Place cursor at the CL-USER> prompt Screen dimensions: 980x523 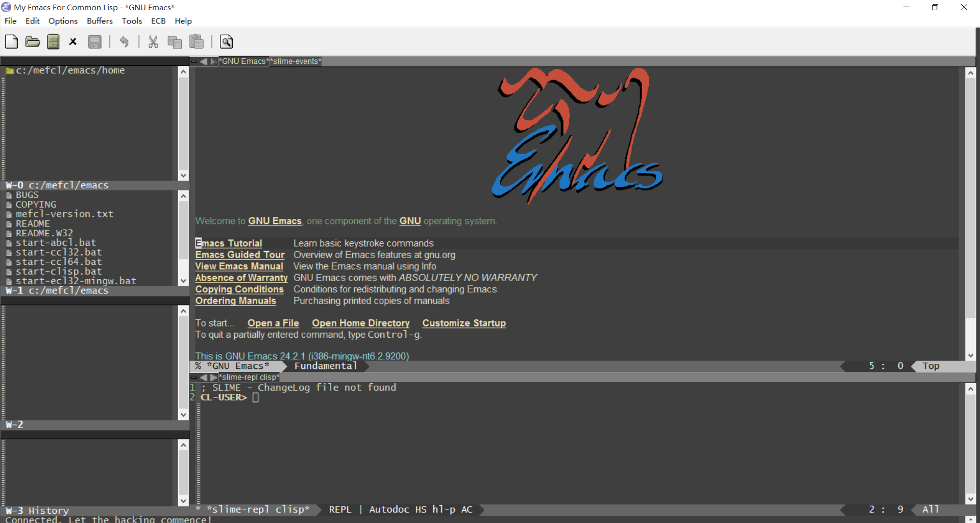coord(256,397)
